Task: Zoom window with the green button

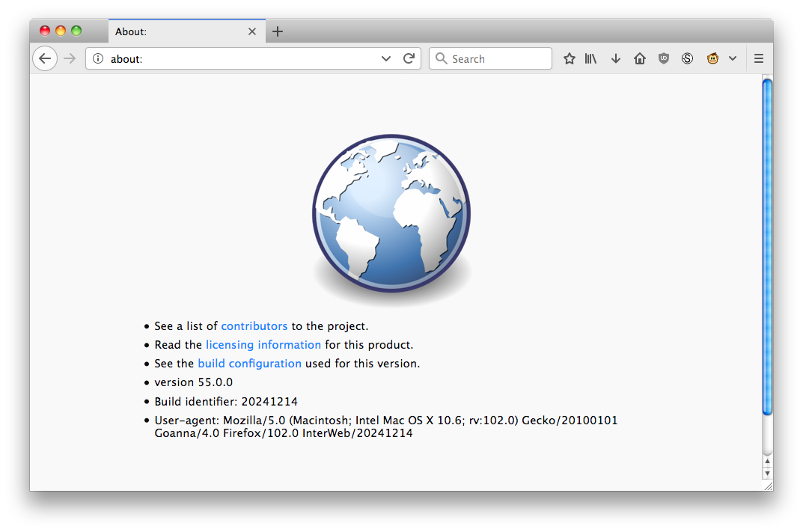Action: pyautogui.click(x=76, y=31)
